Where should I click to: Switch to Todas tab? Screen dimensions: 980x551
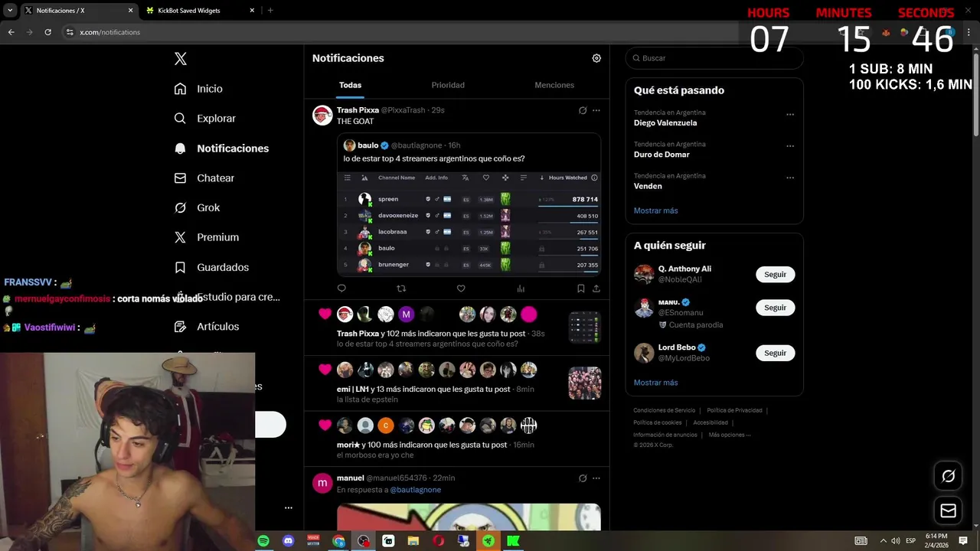click(x=350, y=85)
